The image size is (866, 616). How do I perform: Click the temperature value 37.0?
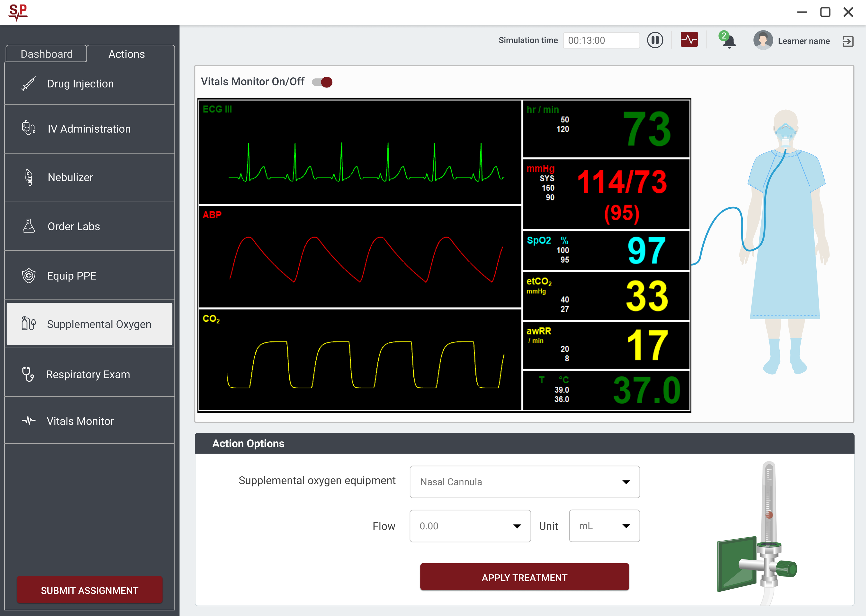(647, 390)
